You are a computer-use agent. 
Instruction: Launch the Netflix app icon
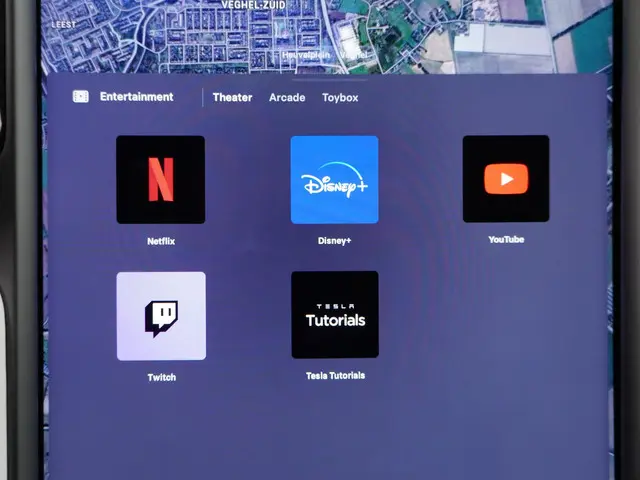pyautogui.click(x=161, y=180)
